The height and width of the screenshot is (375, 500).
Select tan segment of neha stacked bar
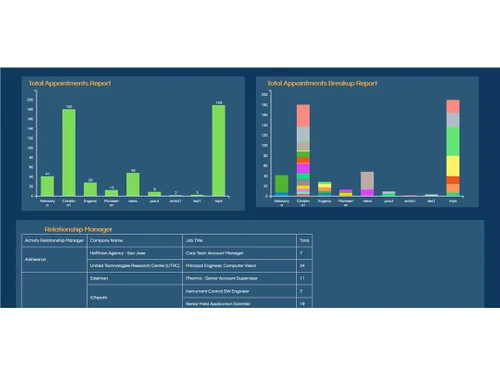click(367, 181)
